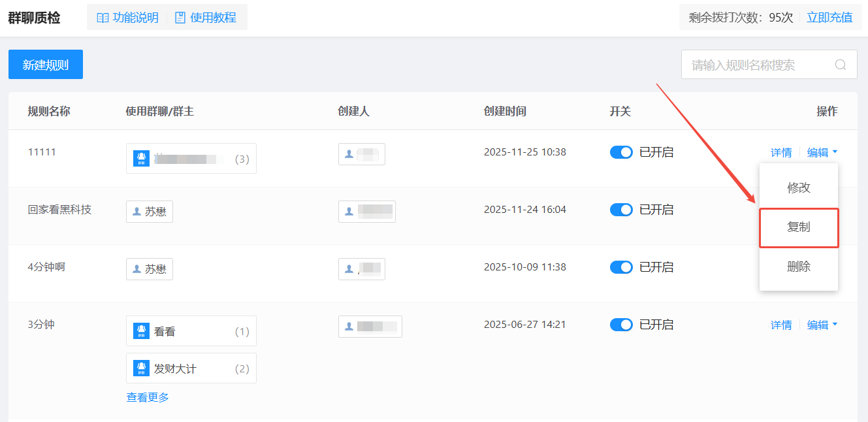Click the person icon beside 苏懋 in 回家看黑科技
The height and width of the screenshot is (422, 868).
(x=137, y=212)
